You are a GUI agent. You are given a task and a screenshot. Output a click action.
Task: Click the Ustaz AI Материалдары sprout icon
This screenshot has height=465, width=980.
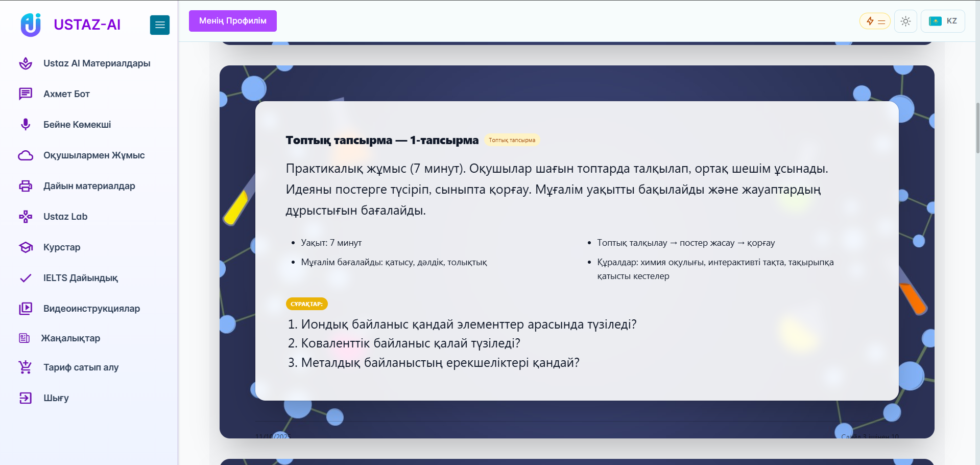click(26, 63)
